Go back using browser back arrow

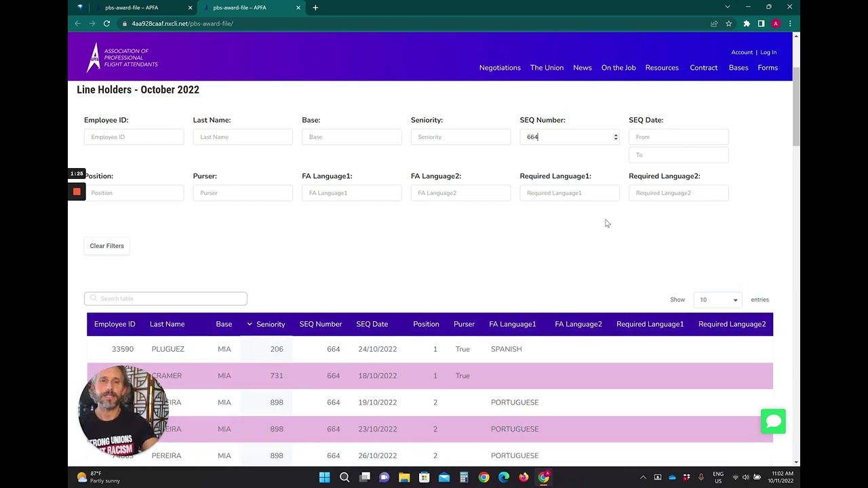pos(77,24)
